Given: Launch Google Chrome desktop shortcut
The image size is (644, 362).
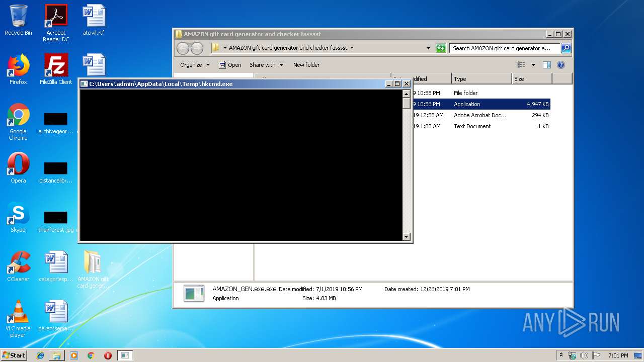Looking at the screenshot, I should [18, 122].
